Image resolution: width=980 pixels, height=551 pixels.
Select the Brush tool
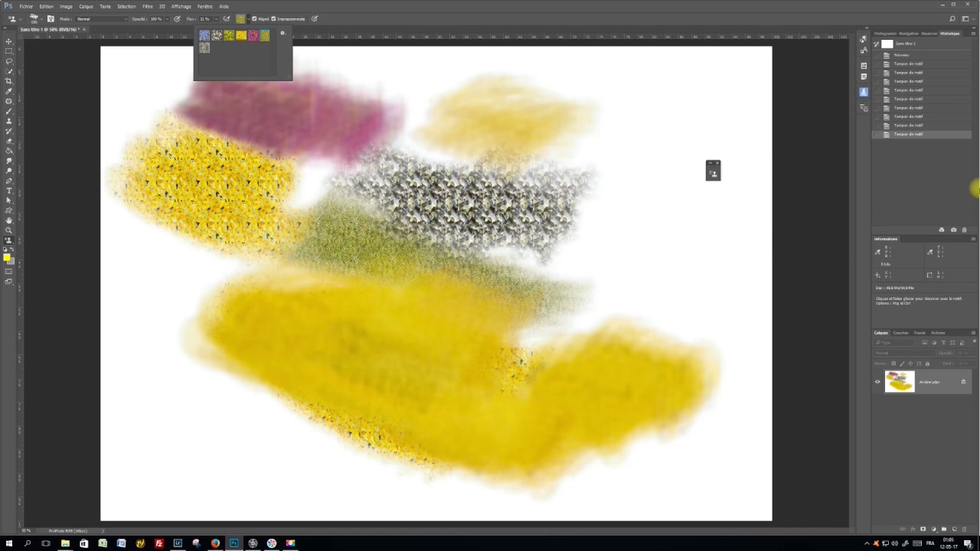coord(9,111)
